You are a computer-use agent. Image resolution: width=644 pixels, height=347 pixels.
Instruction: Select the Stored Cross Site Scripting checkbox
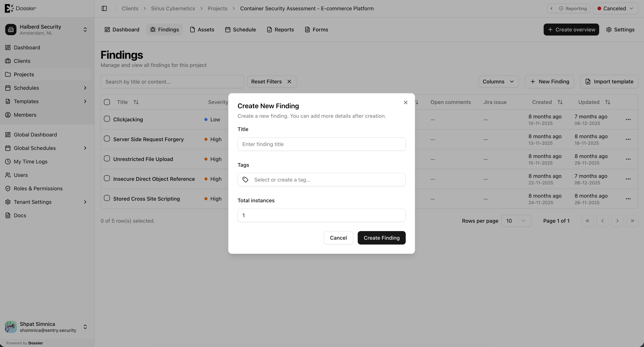pos(107,198)
